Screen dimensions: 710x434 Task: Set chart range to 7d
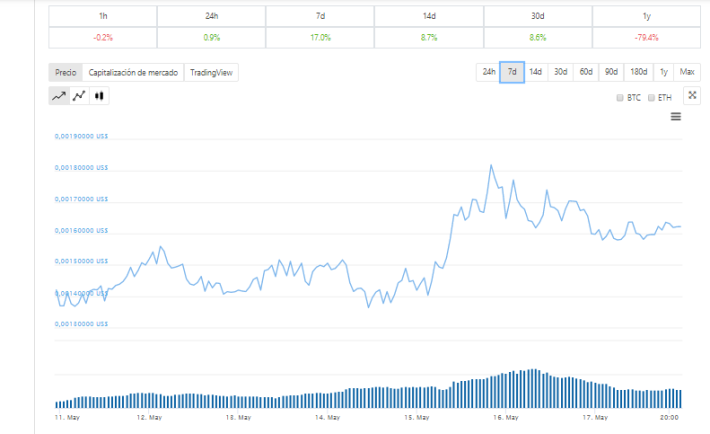(x=512, y=72)
